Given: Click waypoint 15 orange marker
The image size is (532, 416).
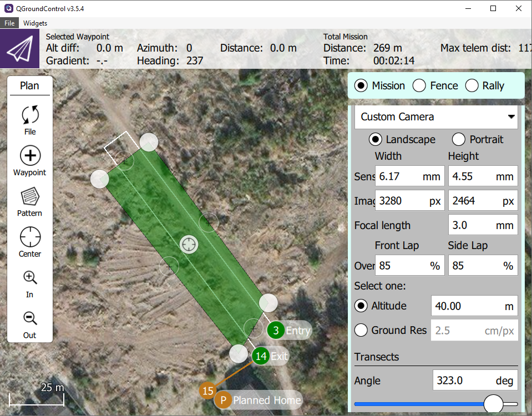Looking at the screenshot, I should pos(208,391).
